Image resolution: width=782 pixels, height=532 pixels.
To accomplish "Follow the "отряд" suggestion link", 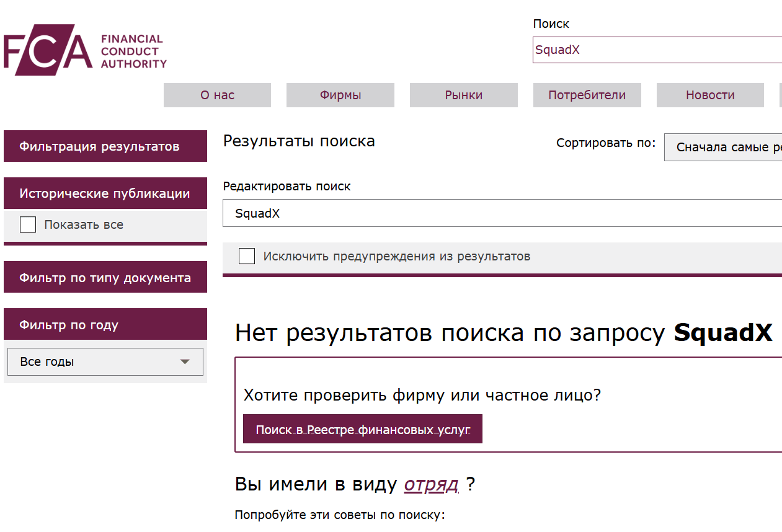I will (431, 484).
